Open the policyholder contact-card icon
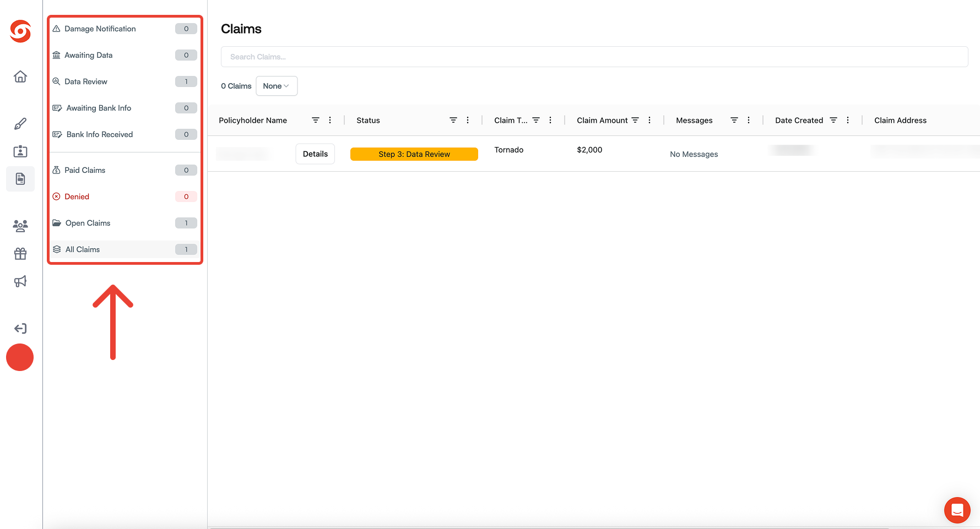Viewport: 980px width, 529px height. tap(20, 151)
